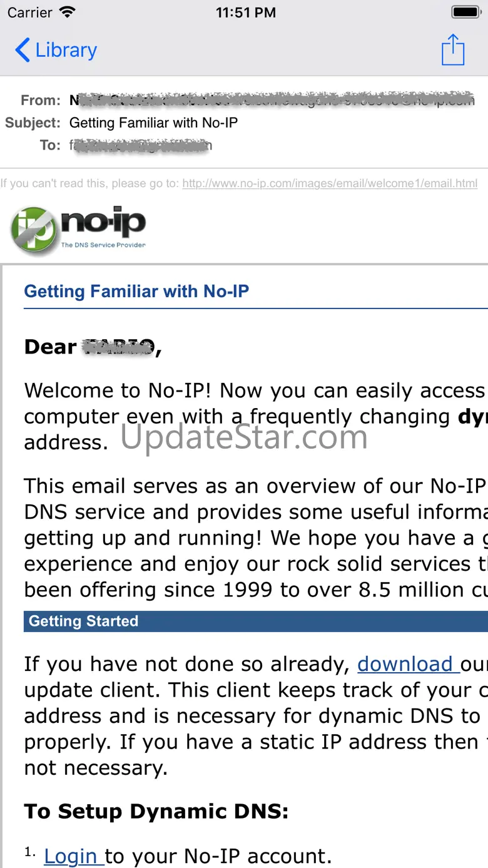Open the no-ip.com email.html web link

coord(330,183)
